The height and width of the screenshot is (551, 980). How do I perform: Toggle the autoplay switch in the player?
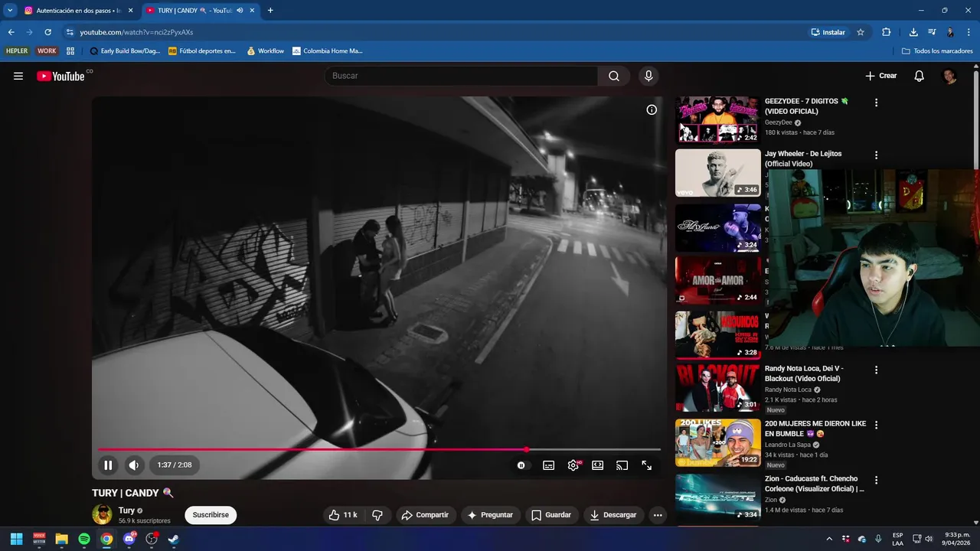(521, 465)
